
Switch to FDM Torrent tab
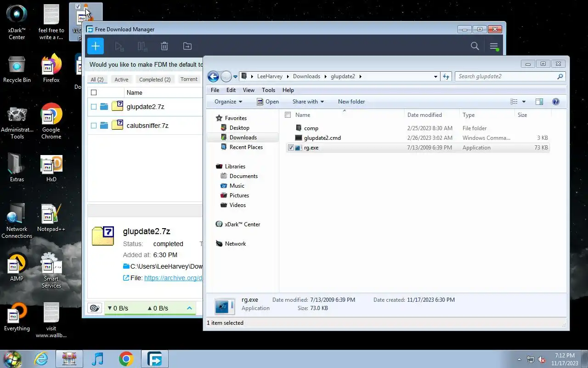(x=189, y=79)
